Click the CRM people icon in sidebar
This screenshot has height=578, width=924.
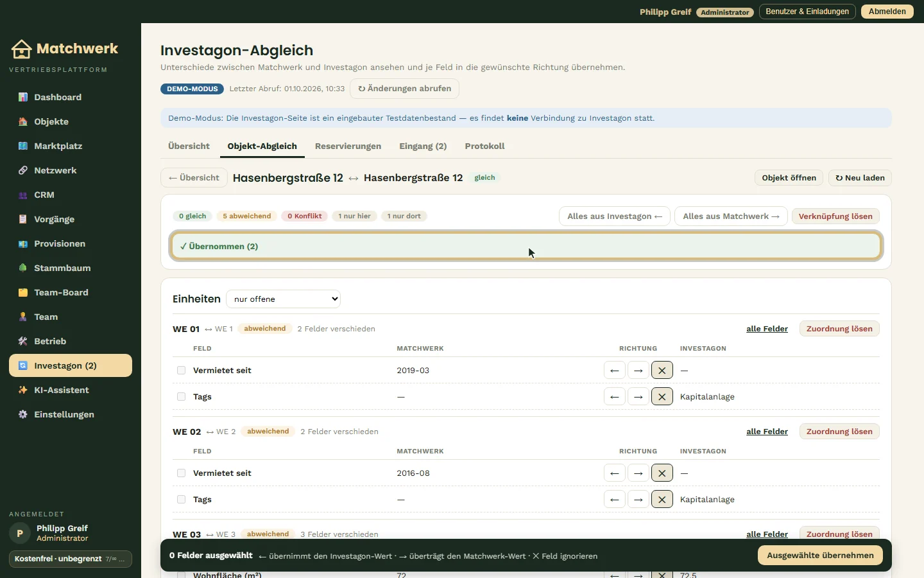pyautogui.click(x=23, y=195)
